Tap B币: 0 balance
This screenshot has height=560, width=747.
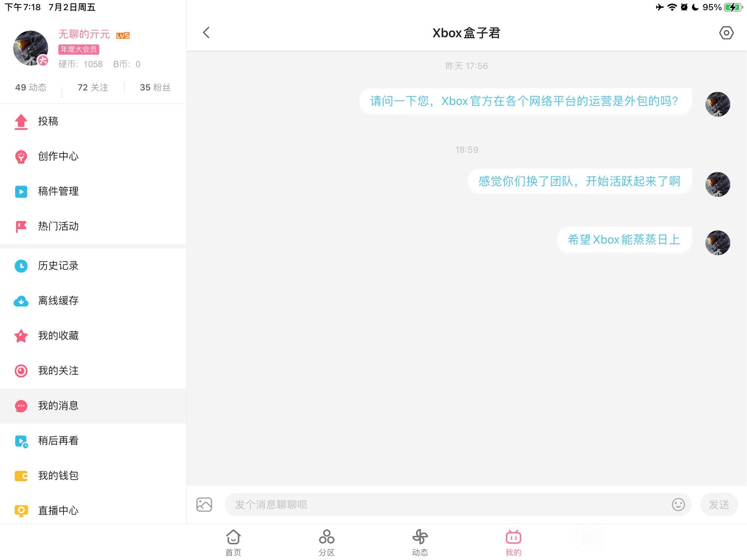(127, 64)
